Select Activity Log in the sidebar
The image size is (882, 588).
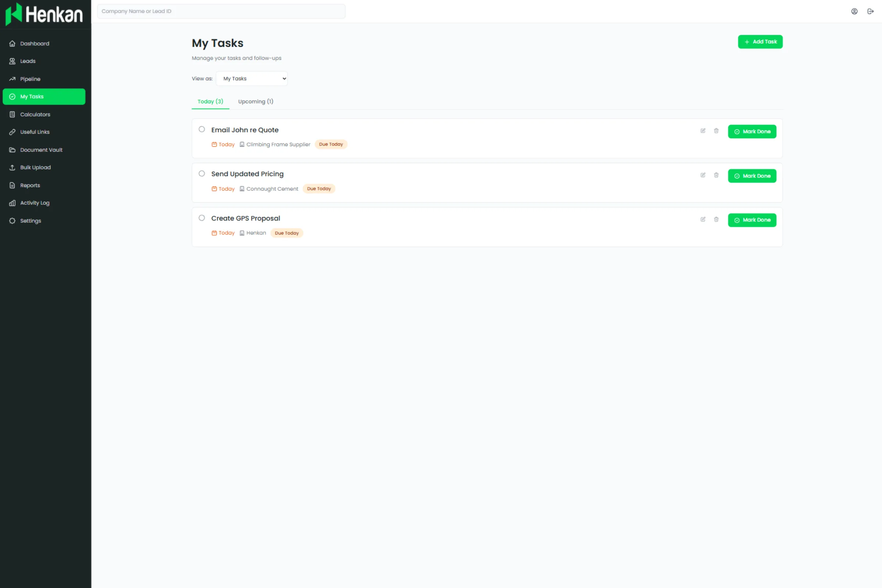35,202
